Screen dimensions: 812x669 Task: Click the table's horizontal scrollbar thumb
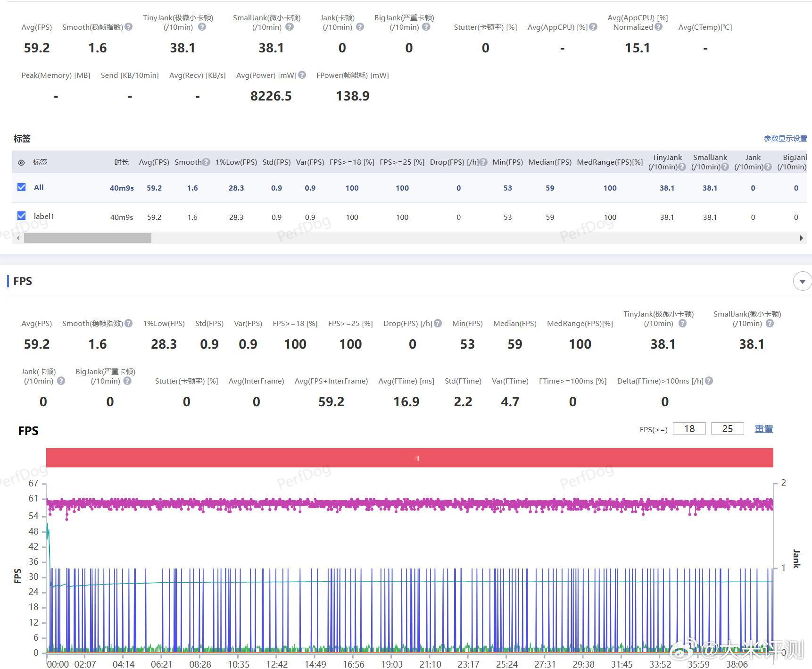tap(88, 238)
